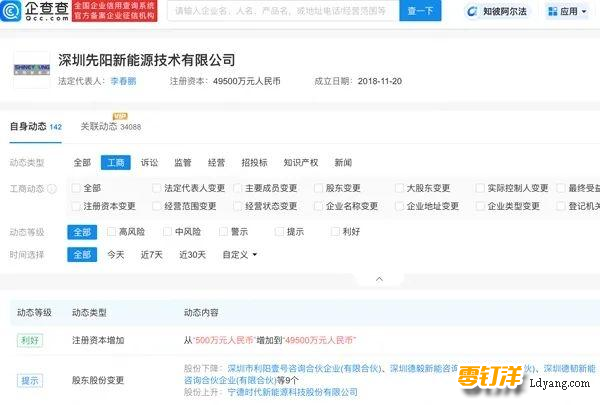Click the 查一下 search button
The width and height of the screenshot is (600, 405).
420,11
